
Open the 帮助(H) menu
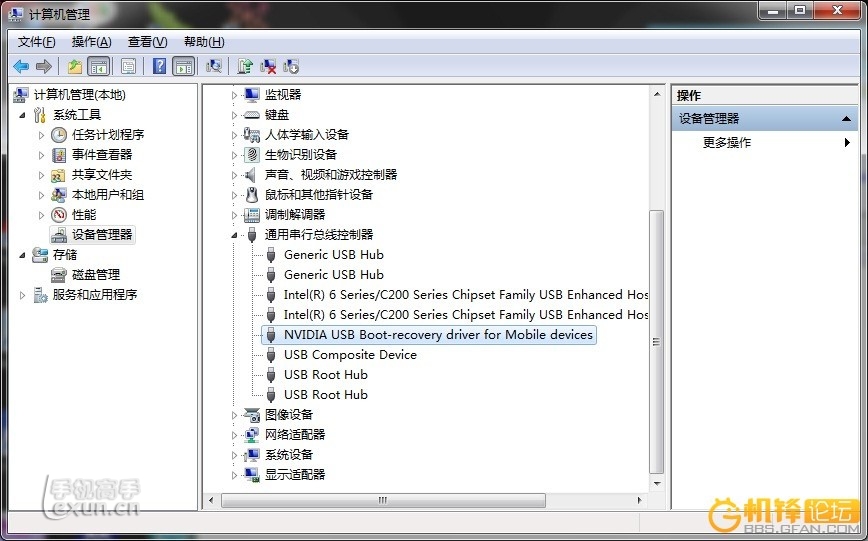point(204,42)
